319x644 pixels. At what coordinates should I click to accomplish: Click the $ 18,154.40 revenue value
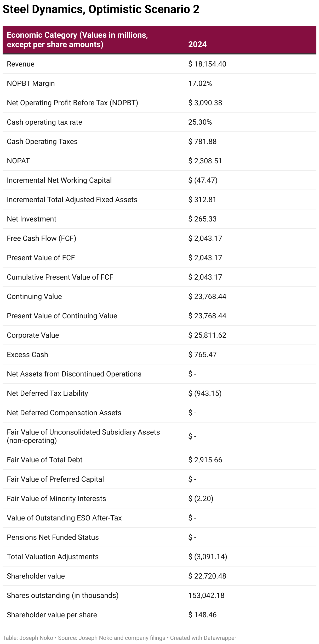click(207, 64)
